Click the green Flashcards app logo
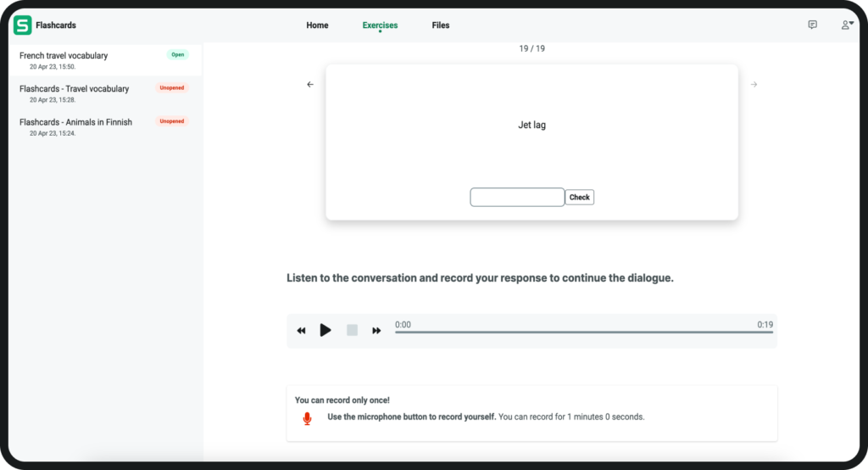Viewport: 868px width, 470px height. pyautogui.click(x=23, y=25)
